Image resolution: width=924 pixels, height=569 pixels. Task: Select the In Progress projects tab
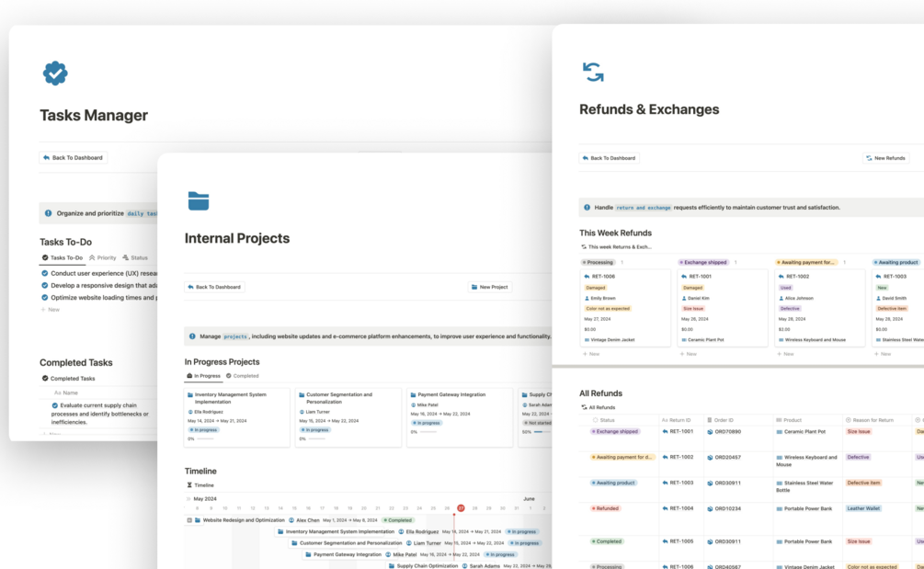click(203, 376)
